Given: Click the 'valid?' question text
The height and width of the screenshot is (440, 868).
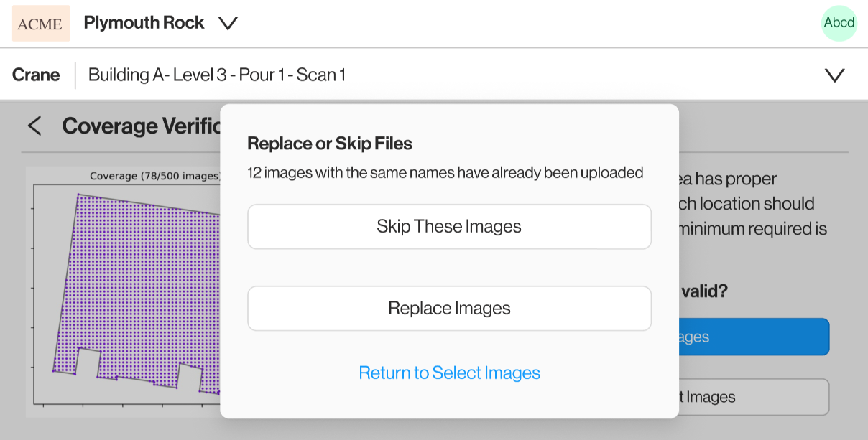Looking at the screenshot, I should click(x=703, y=291).
